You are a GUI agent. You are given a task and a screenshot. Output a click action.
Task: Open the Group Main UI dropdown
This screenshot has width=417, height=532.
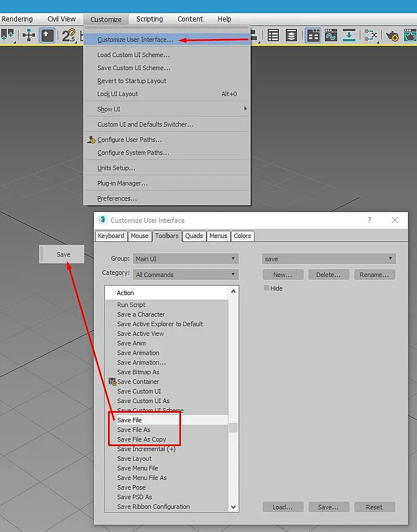point(186,258)
